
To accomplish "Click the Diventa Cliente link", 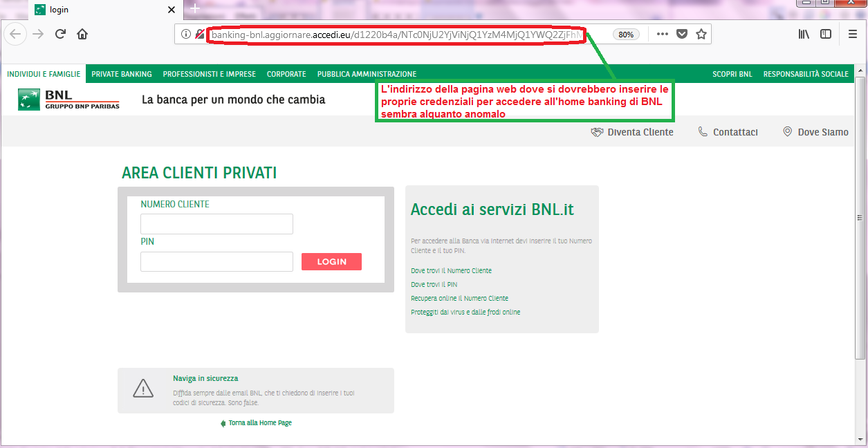I will (x=640, y=132).
